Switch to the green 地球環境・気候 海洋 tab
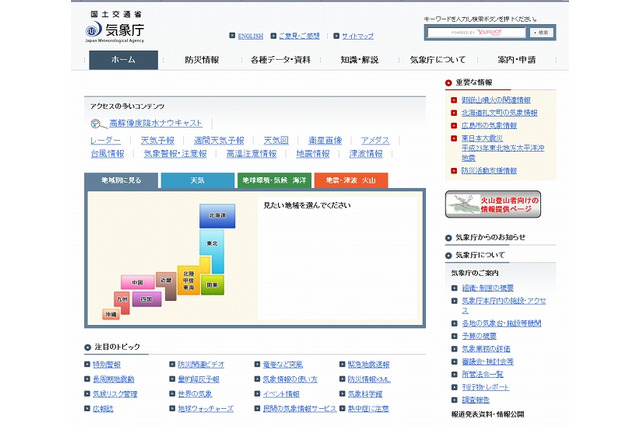Screen dimensions: 640x426 click(274, 180)
